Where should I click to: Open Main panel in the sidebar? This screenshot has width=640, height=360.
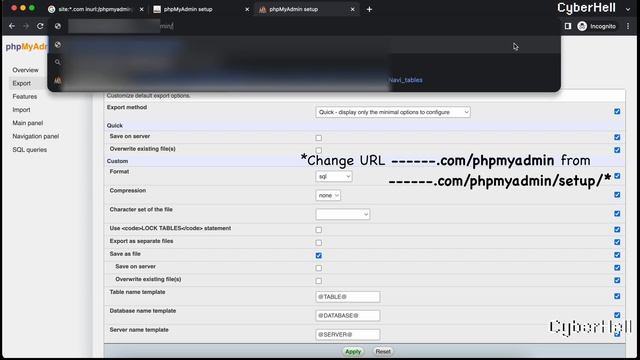(x=27, y=123)
